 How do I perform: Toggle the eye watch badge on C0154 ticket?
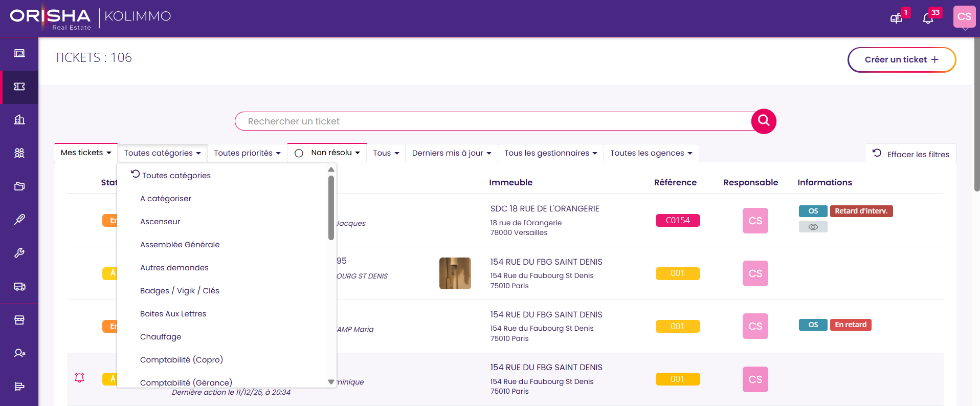pos(813,227)
